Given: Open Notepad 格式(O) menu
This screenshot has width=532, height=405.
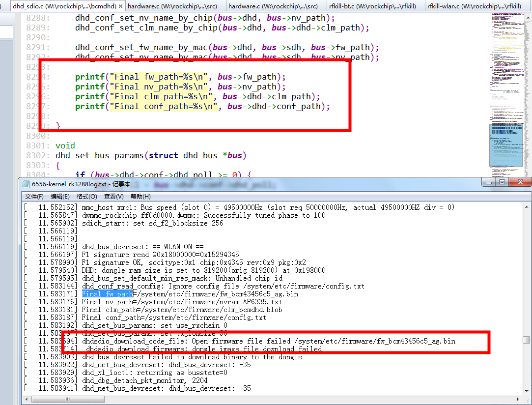Looking at the screenshot, I should click(x=86, y=197).
